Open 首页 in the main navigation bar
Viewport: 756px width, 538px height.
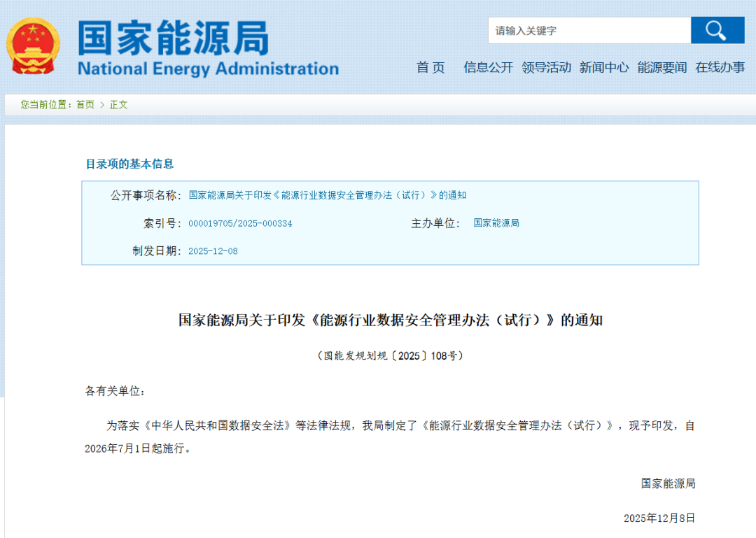point(430,67)
